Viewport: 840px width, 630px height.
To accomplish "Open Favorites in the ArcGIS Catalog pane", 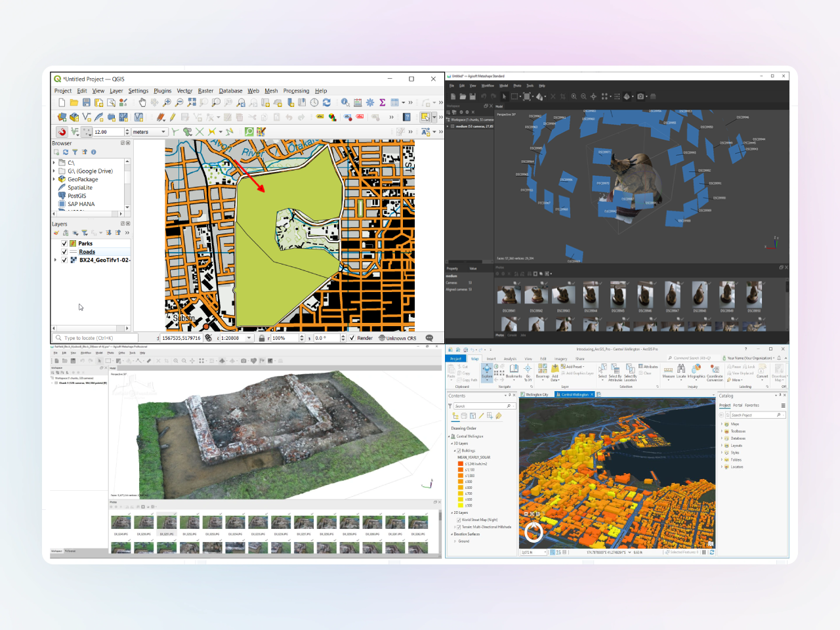I will (752, 406).
